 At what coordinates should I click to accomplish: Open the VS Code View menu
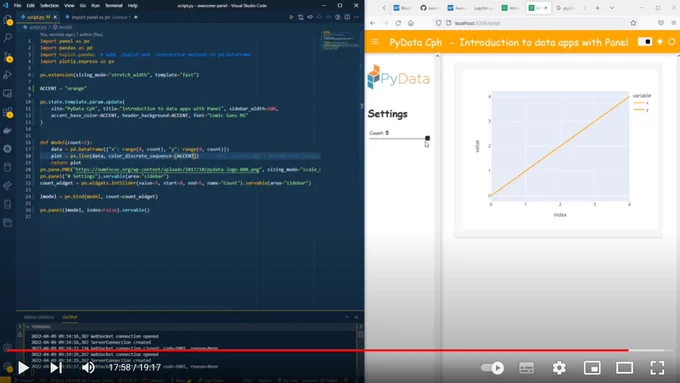coord(69,6)
